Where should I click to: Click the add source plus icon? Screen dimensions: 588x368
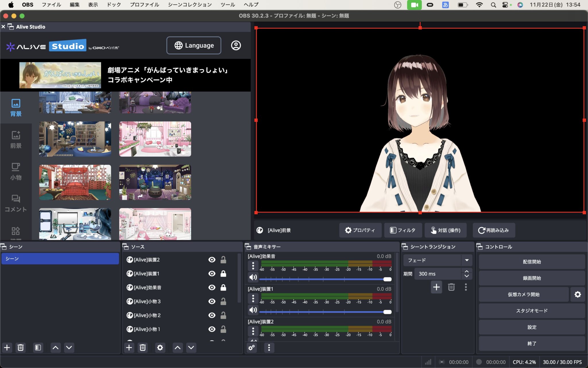coord(129,348)
